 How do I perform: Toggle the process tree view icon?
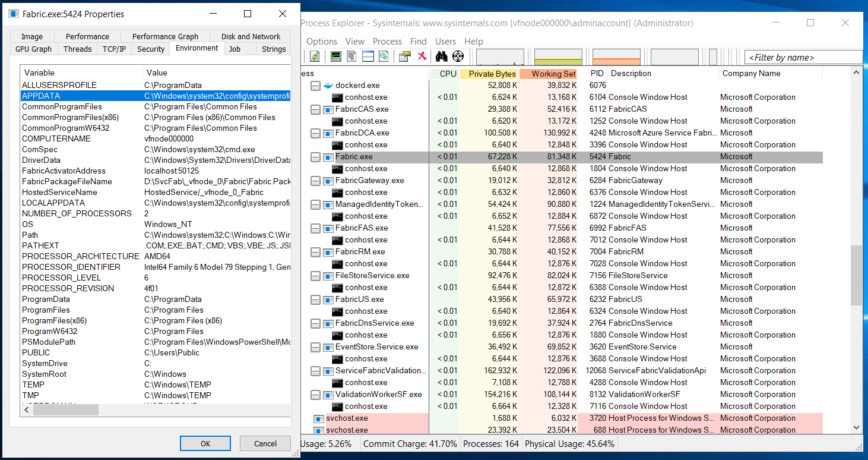[x=351, y=56]
